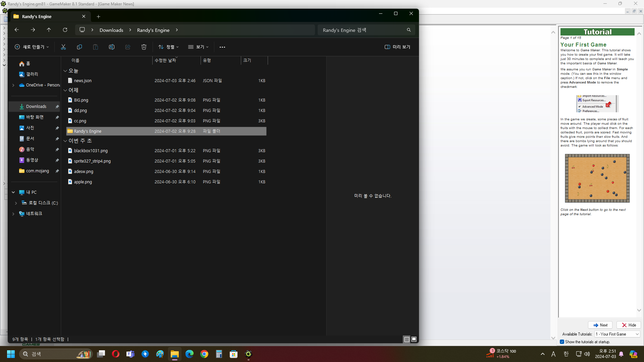Open the Available Tutorials dropdown
The height and width of the screenshot is (362, 644).
click(x=617, y=334)
